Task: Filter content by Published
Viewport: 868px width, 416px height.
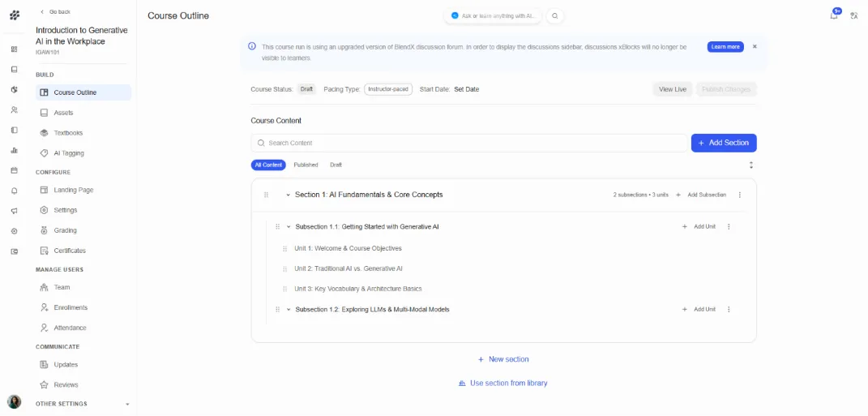Action: pos(306,165)
